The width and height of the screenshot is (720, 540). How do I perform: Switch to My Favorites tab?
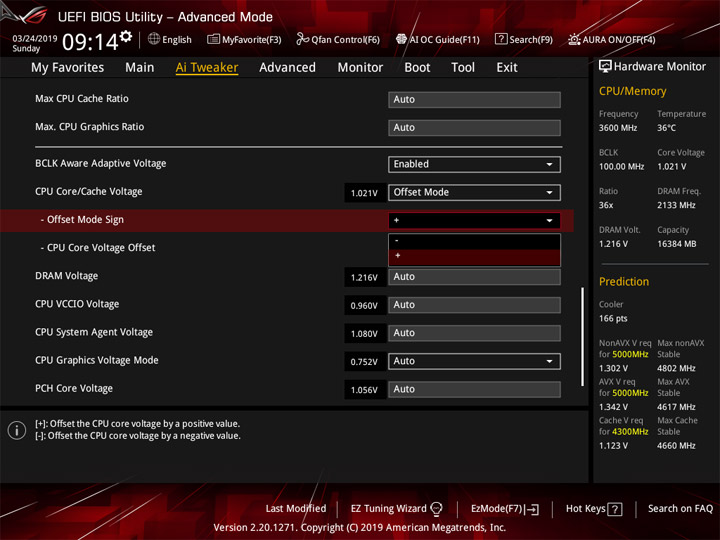(68, 68)
